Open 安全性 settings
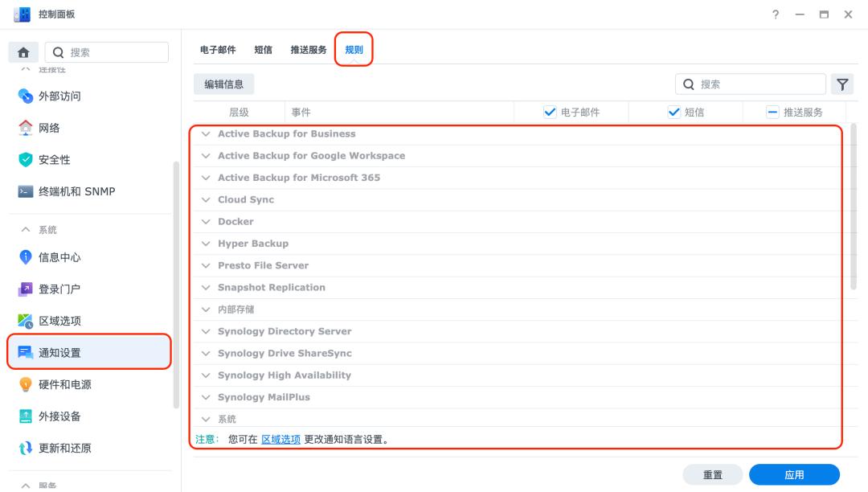The height and width of the screenshot is (492, 868). coord(55,159)
